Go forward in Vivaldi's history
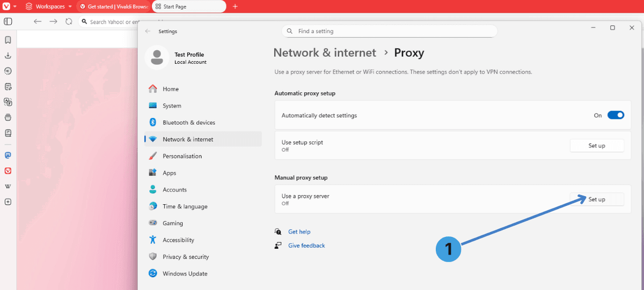This screenshot has width=644, height=290. (53, 21)
